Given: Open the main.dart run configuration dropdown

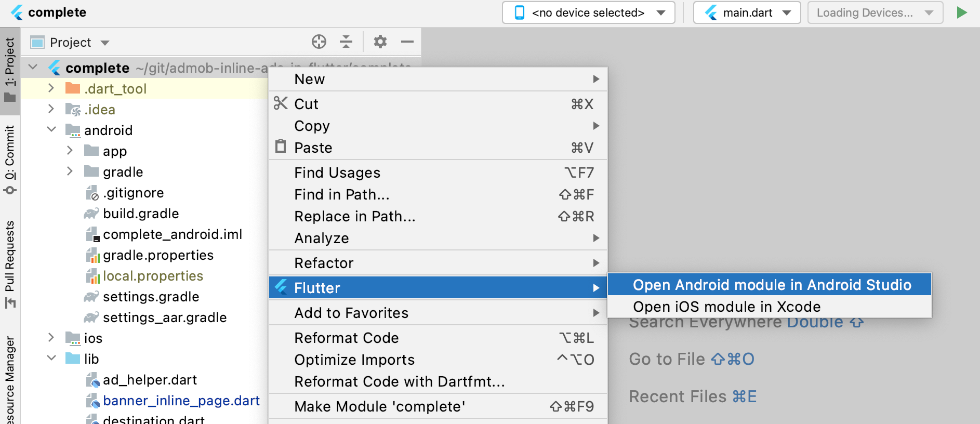Looking at the screenshot, I should 747,12.
